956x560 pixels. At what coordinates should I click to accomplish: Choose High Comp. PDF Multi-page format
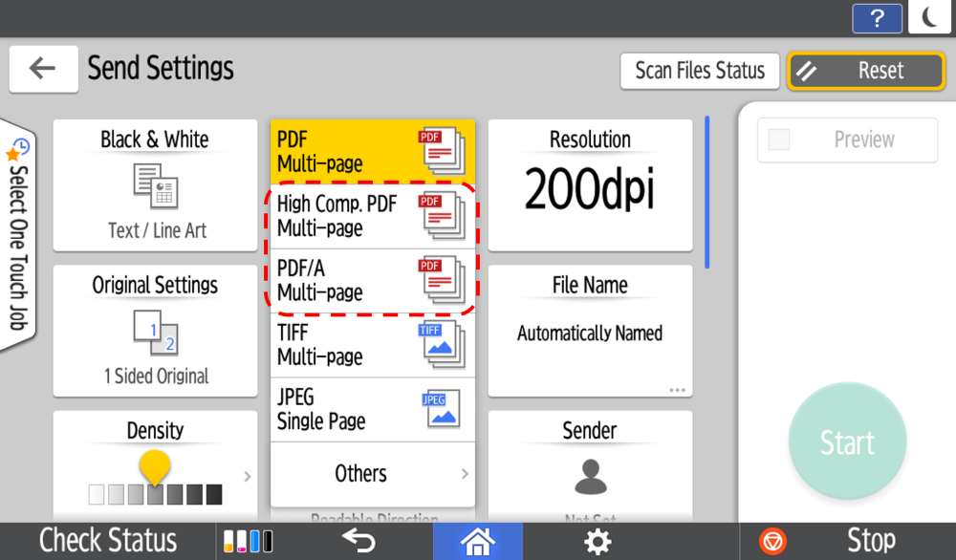(372, 216)
